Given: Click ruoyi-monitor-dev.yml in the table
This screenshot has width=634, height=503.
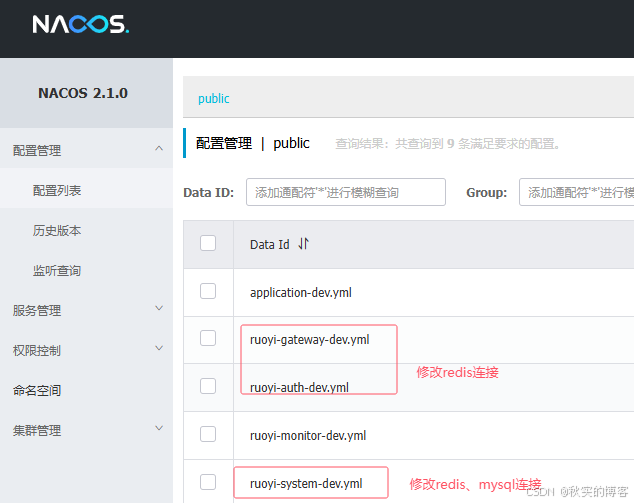Looking at the screenshot, I should point(308,435).
